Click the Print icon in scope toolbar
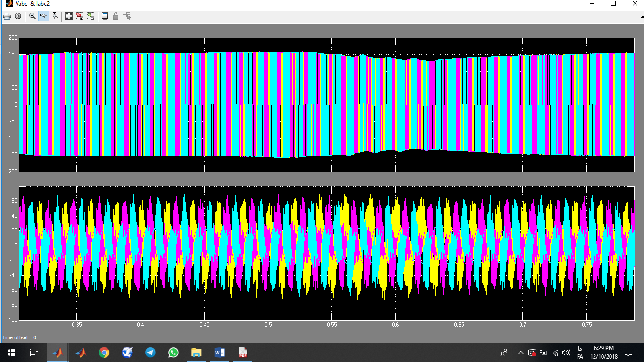Viewport: 644px width, 362px height. point(7,16)
